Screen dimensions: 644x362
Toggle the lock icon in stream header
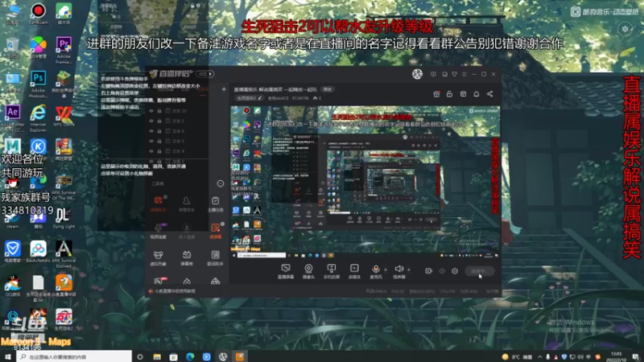[449, 94]
